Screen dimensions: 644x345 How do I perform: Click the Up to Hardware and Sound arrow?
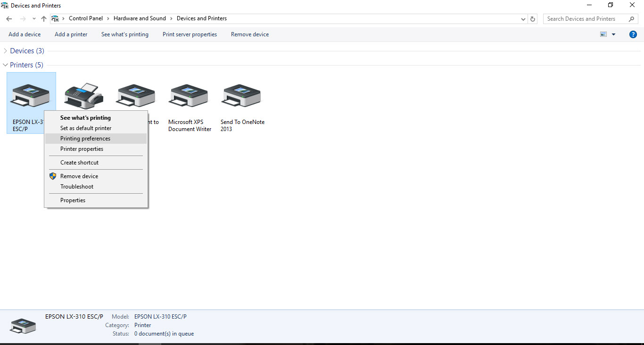point(44,19)
